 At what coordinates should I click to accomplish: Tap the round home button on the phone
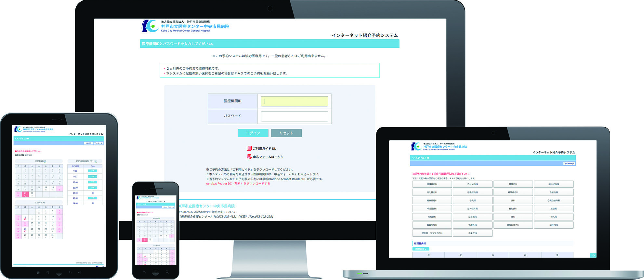[156, 272]
